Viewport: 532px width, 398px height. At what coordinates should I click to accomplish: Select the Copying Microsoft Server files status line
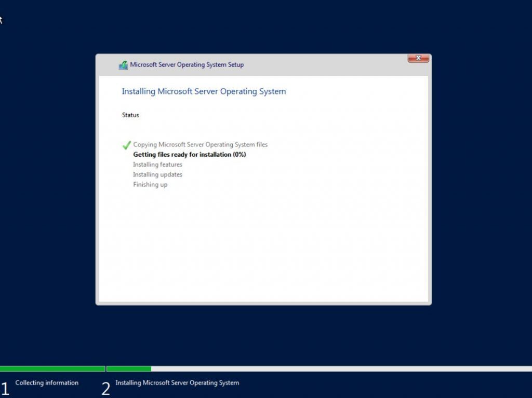tap(201, 144)
